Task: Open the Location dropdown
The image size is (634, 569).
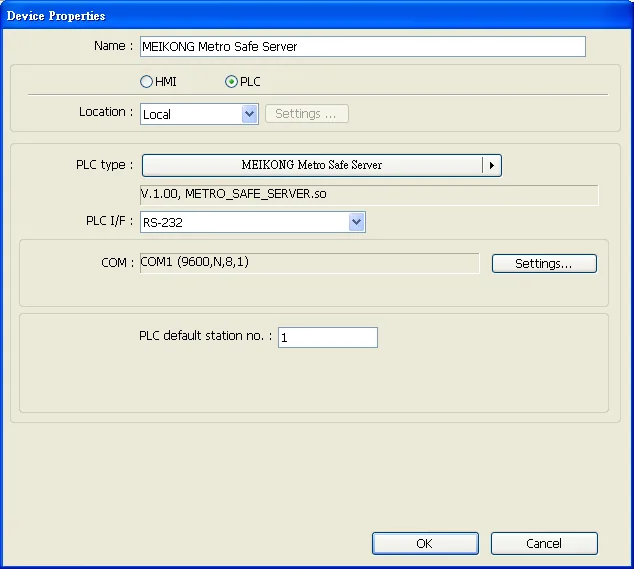Action: click(x=199, y=114)
